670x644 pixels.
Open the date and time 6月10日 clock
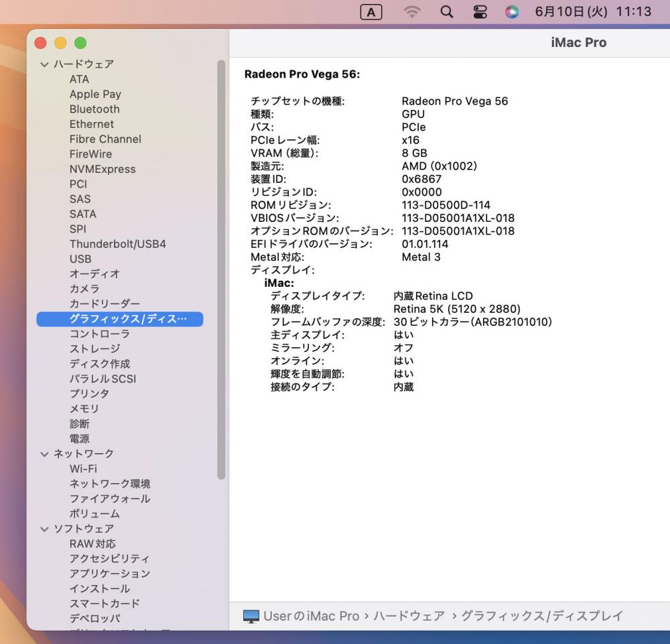point(593,11)
